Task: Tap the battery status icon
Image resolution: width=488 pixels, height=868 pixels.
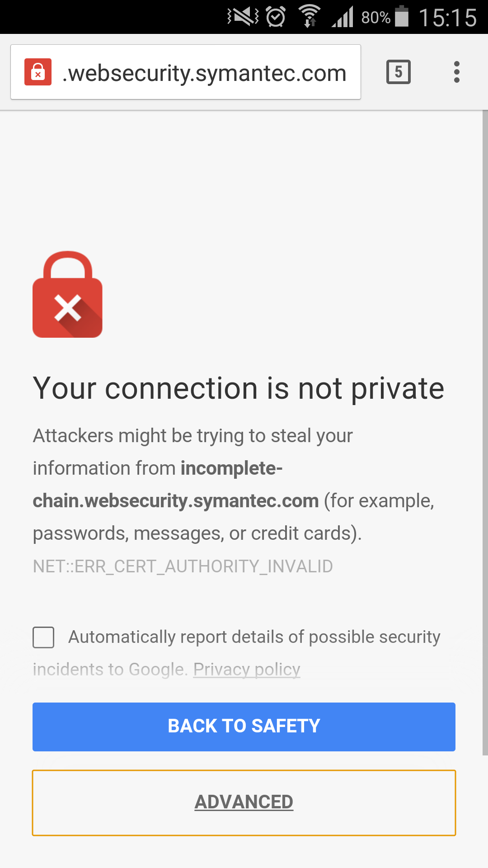Action: [x=402, y=16]
